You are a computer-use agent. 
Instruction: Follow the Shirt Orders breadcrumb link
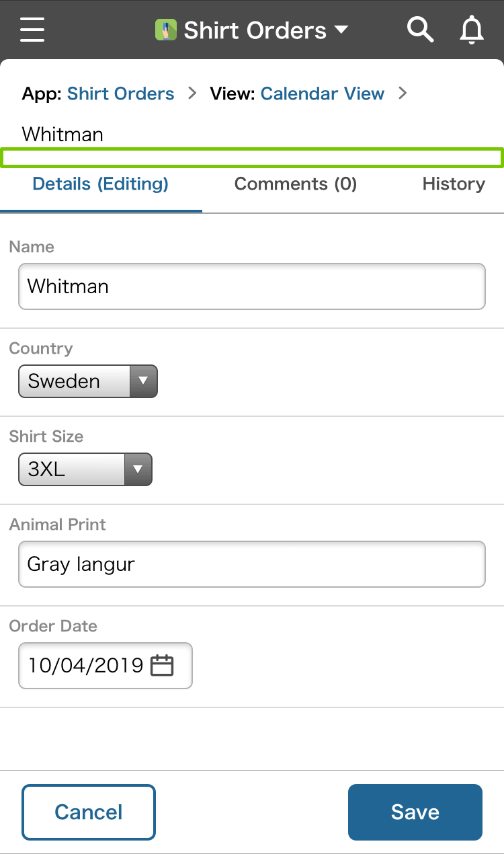(x=120, y=93)
